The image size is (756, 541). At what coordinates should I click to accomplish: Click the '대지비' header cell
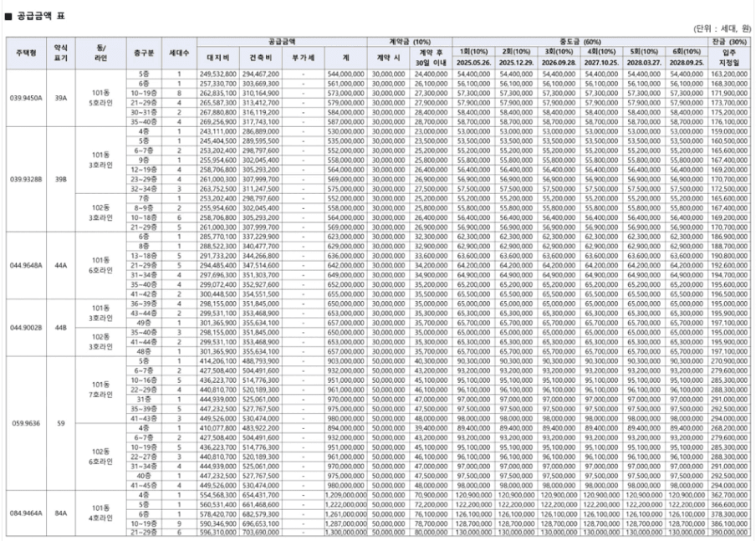pos(218,58)
